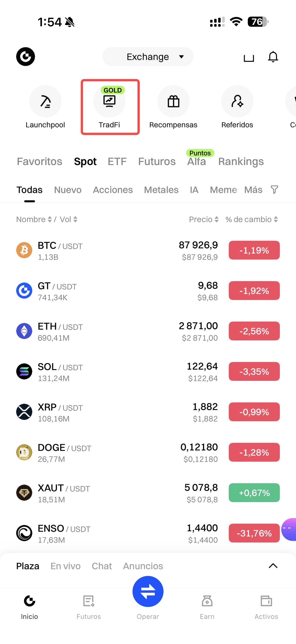Toggle sorting by Nombre

tap(34, 219)
